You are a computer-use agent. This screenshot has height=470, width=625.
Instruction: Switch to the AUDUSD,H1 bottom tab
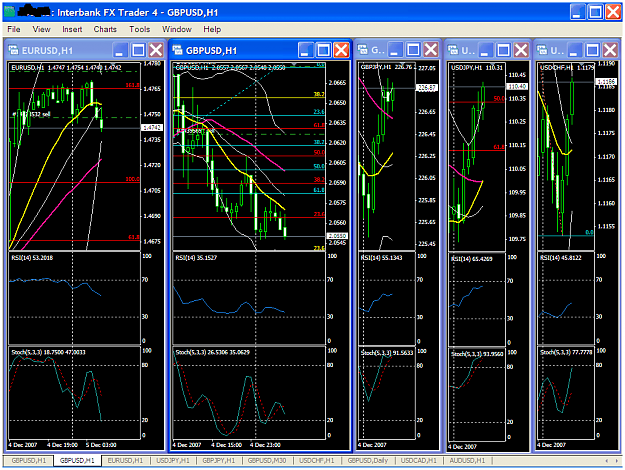[467, 460]
